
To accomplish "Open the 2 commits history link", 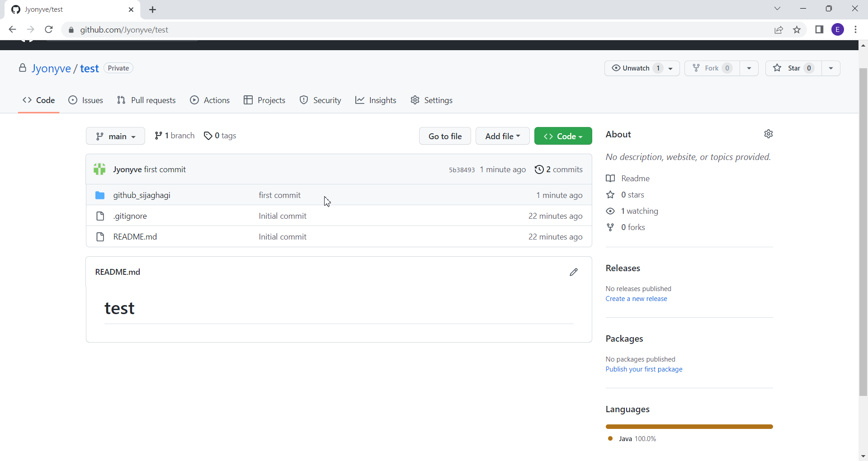I will (559, 169).
